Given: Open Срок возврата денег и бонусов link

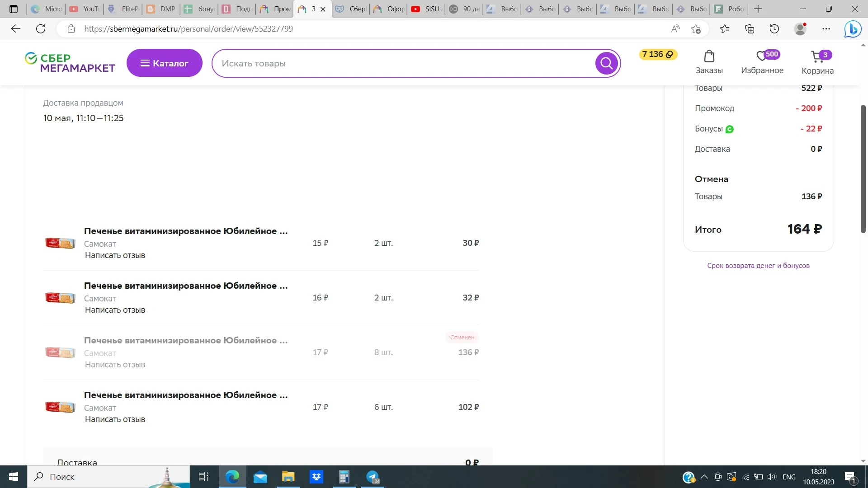Looking at the screenshot, I should coord(758,266).
